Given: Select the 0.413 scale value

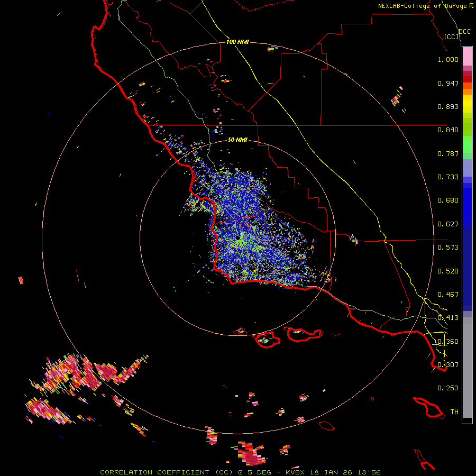Looking at the screenshot, I should coord(448,318).
